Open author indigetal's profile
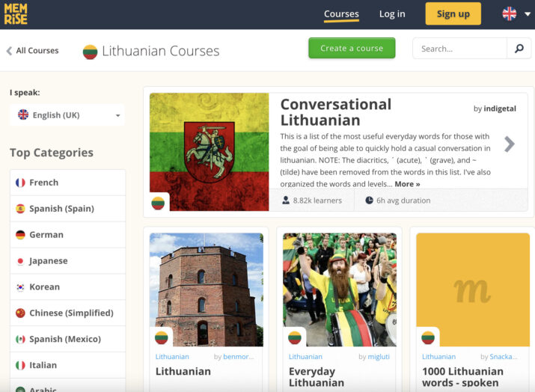The width and height of the screenshot is (535, 392). point(500,108)
